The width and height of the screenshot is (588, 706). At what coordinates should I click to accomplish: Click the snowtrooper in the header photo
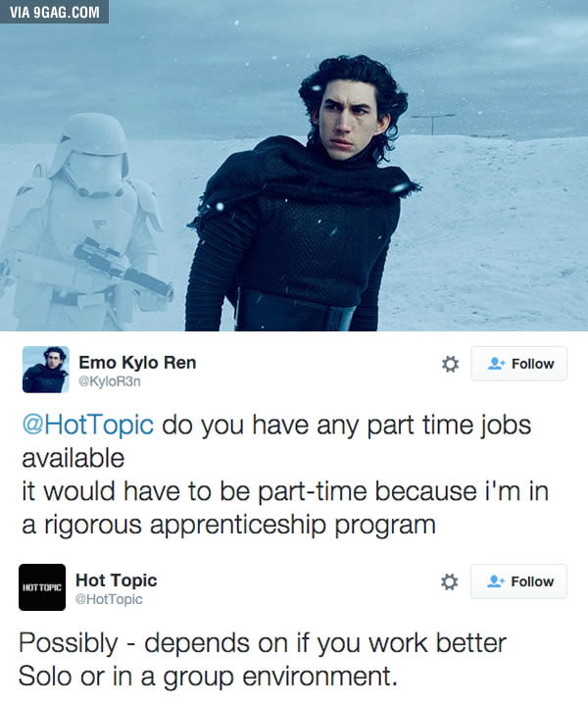point(85,221)
